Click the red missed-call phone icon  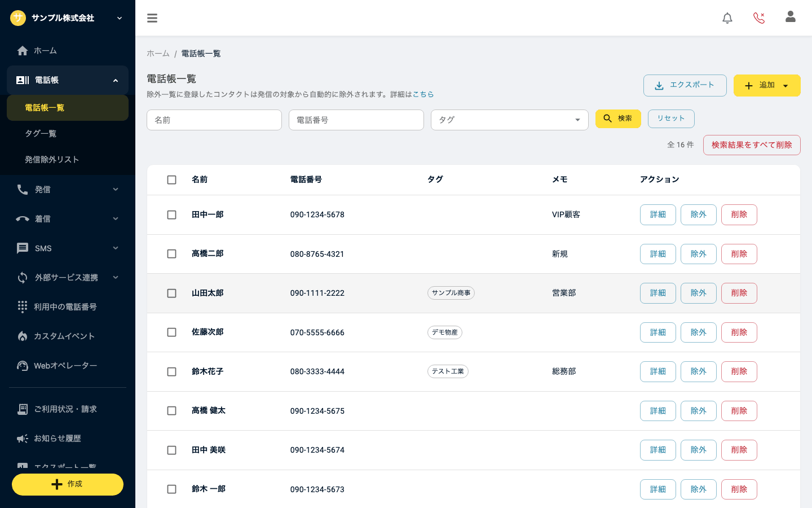click(x=759, y=18)
